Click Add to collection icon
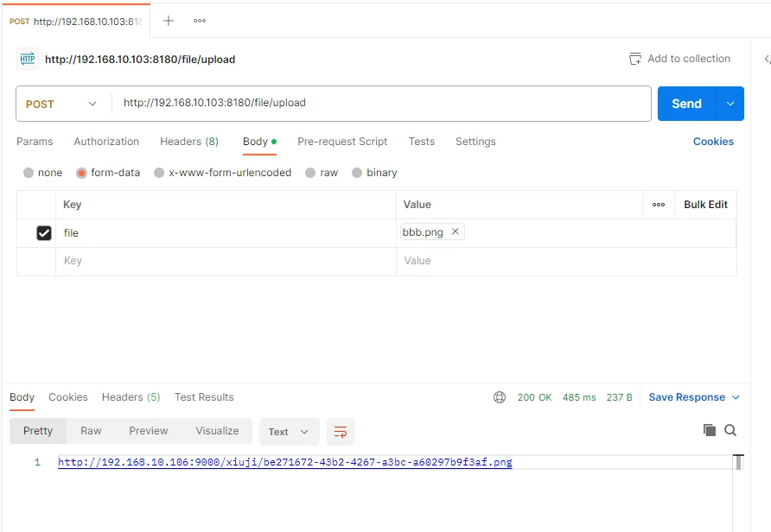Image resolution: width=771 pixels, height=532 pixels. tap(635, 59)
